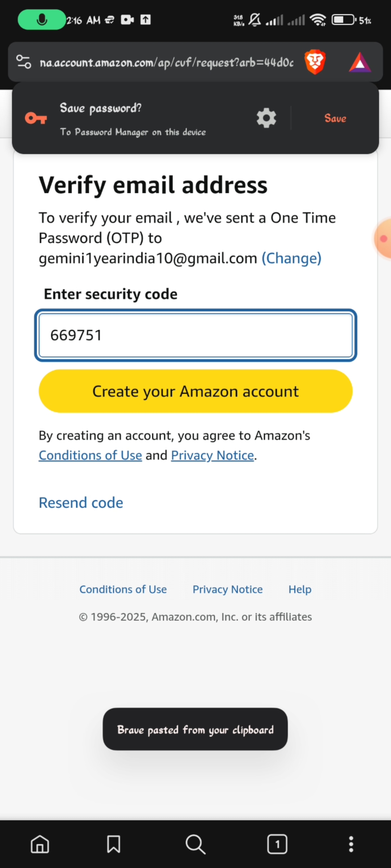Open Conditions of Use link in agreement text

[90, 455]
